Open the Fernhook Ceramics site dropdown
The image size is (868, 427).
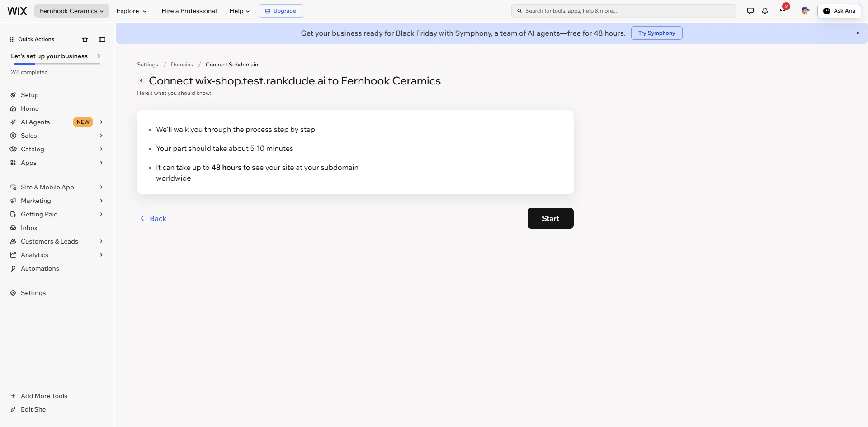pyautogui.click(x=71, y=11)
